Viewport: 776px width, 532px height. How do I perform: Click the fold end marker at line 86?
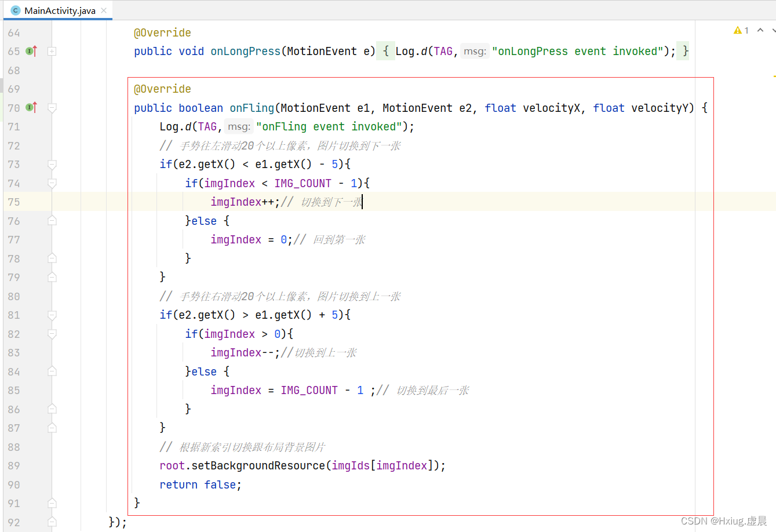[x=52, y=409]
